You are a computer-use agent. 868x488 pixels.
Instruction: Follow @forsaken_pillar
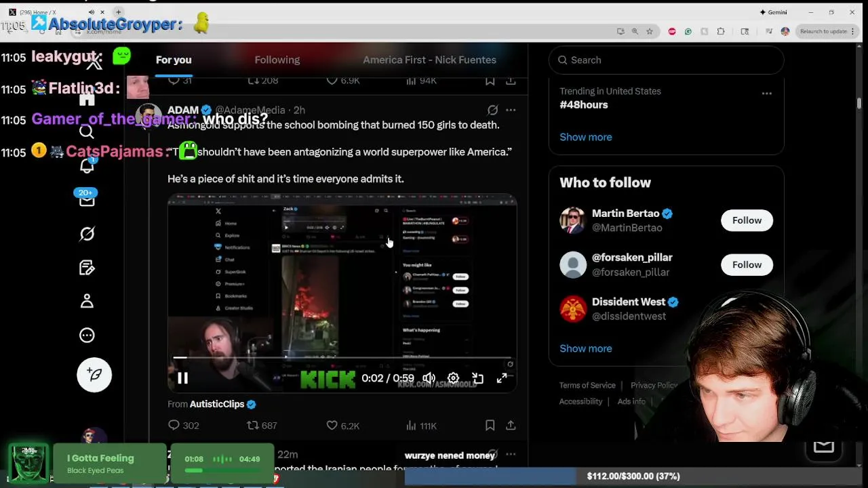(x=747, y=265)
